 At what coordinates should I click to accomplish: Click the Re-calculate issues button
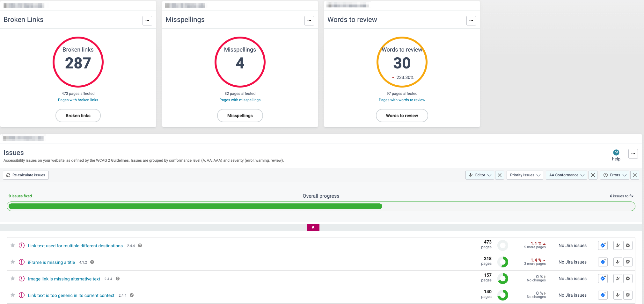click(26, 175)
